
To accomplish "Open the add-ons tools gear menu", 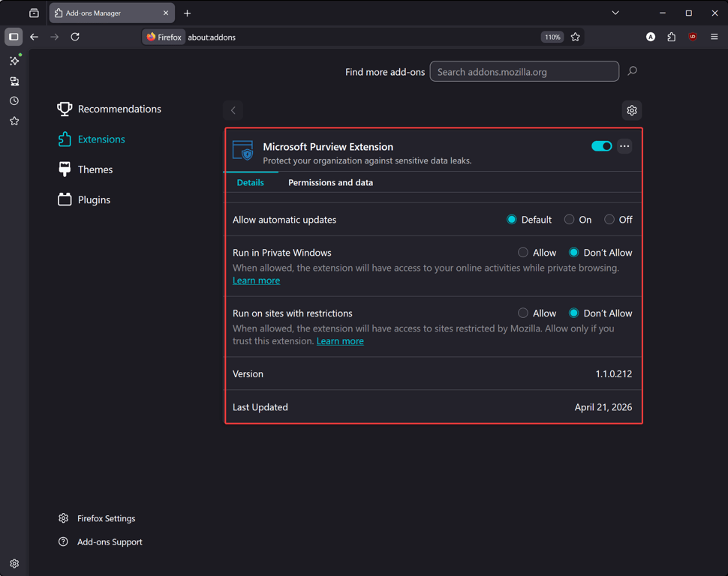I will (632, 110).
